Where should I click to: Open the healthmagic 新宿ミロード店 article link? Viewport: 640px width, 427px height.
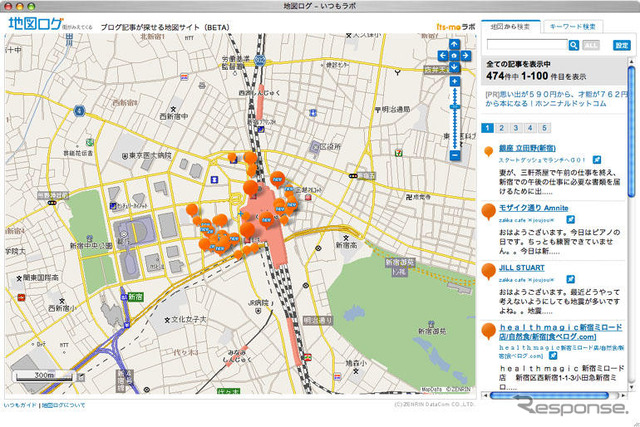point(560,332)
